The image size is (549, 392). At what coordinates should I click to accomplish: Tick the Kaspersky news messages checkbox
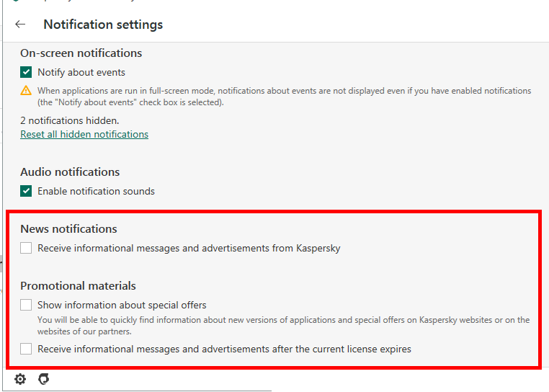[26, 248]
